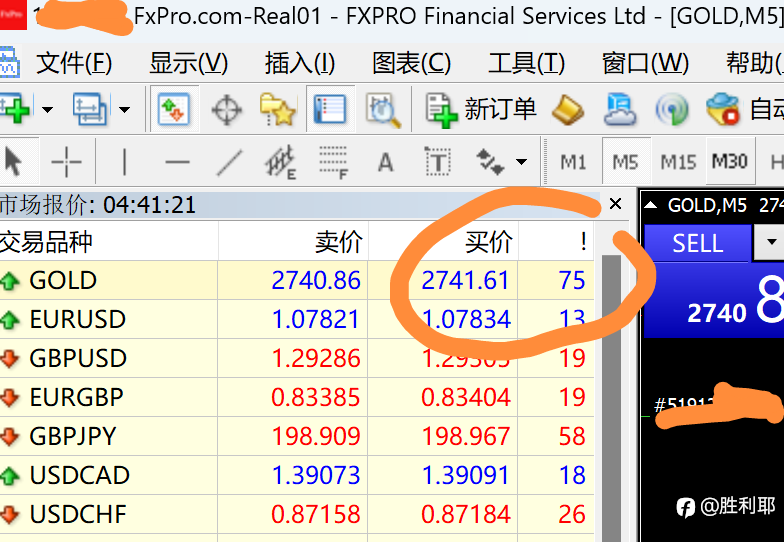Viewport: 784px width, 542px height.
Task: Close the Market Watch panel
Action: [616, 204]
